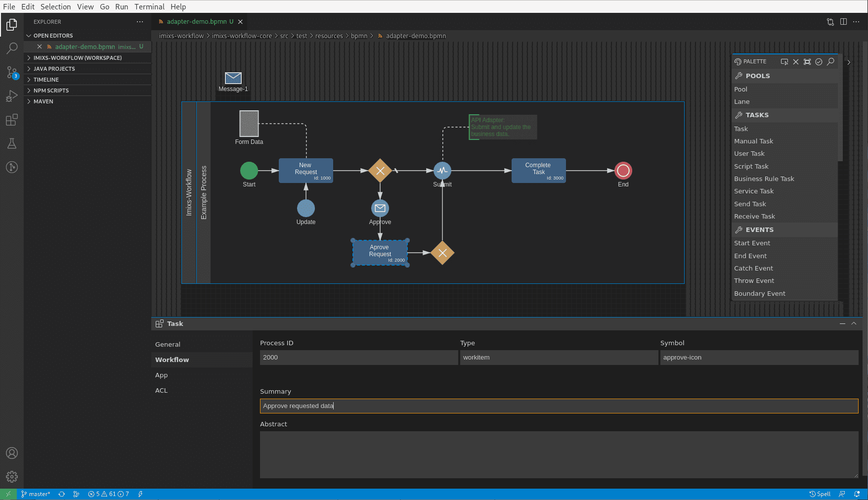Screen dimensions: 868x500
Task: Select the validate checkmark icon in the Palette
Action: point(819,62)
